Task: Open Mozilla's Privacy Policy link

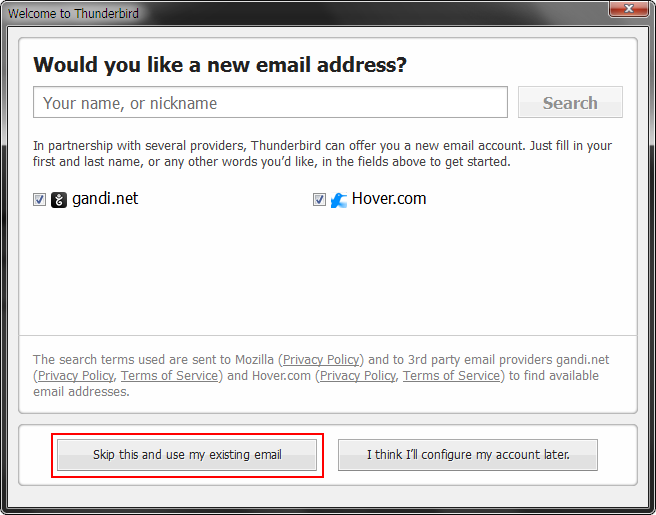Action: tap(321, 360)
